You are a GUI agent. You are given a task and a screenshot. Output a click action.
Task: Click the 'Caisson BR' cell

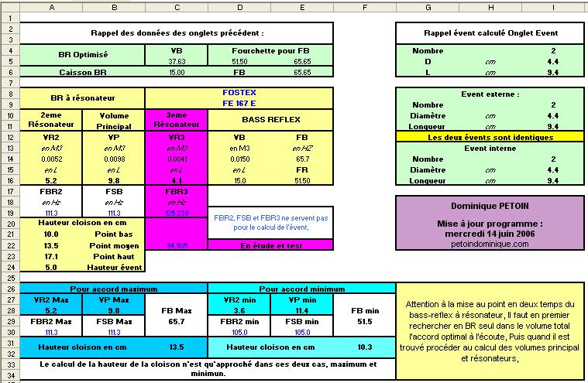click(83, 72)
